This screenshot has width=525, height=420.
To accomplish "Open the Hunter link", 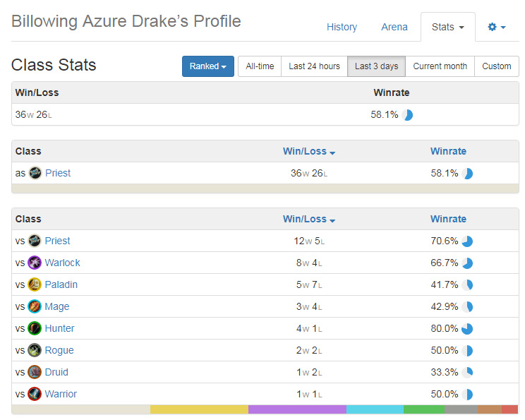I will click(x=59, y=328).
